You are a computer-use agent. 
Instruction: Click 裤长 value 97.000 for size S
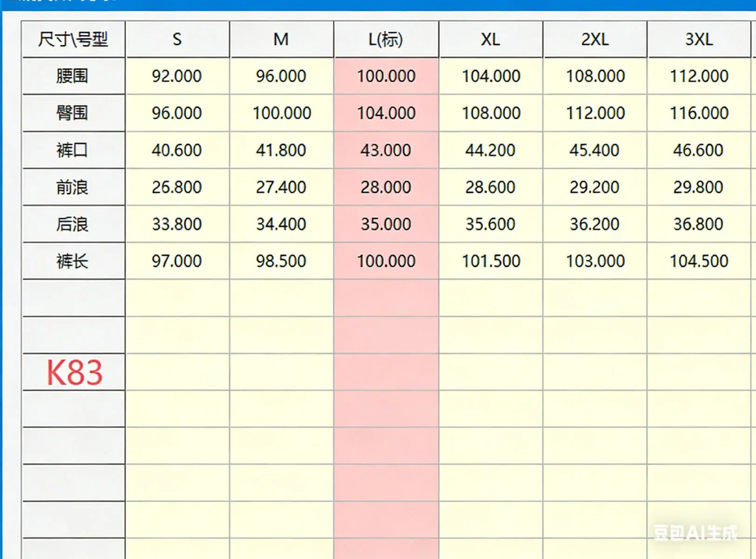tap(177, 261)
